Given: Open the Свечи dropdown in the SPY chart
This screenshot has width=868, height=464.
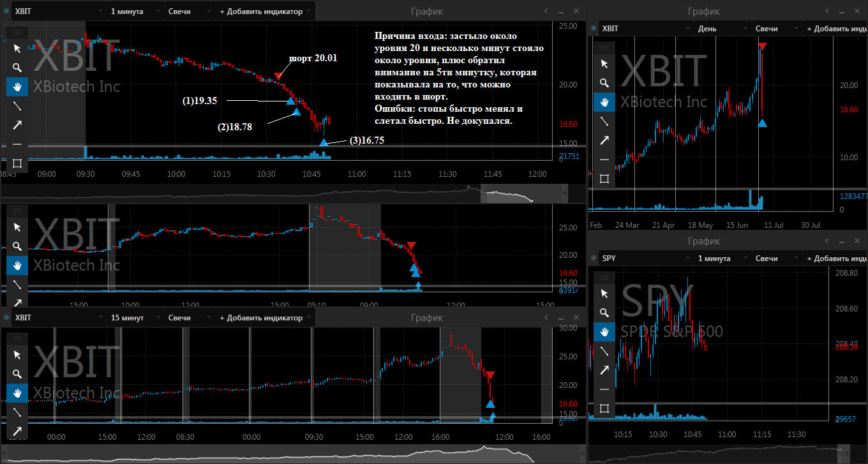Looking at the screenshot, I should click(x=776, y=258).
